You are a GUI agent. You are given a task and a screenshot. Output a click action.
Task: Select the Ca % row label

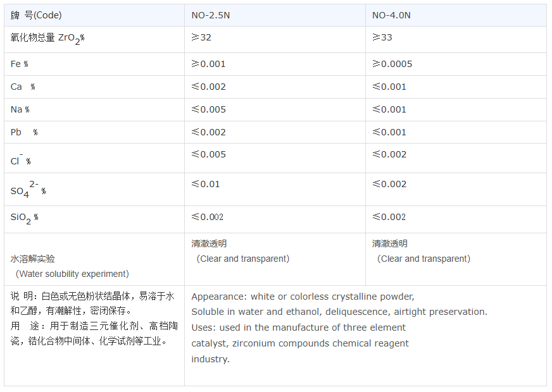23,87
